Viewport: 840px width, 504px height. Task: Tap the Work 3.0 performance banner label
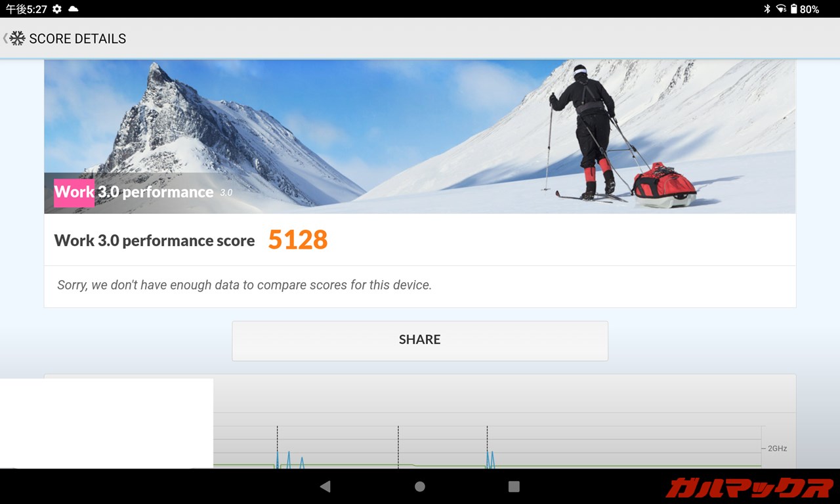click(134, 192)
